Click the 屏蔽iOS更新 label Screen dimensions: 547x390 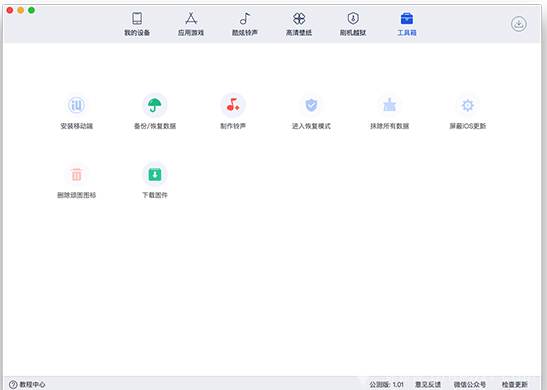(467, 126)
